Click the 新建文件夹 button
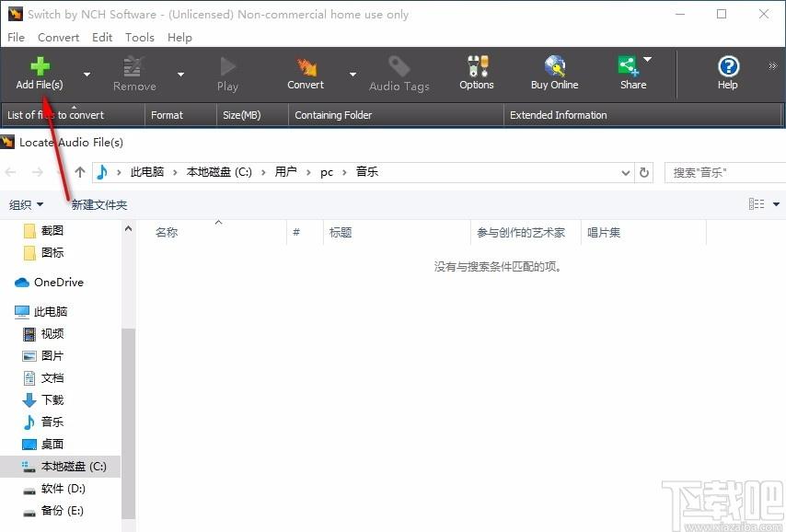Viewport: 786px width, 532px height. pyautogui.click(x=99, y=204)
